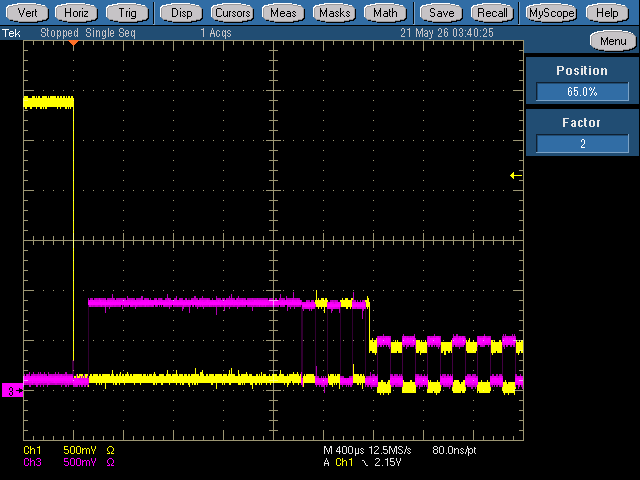Click the 12.5MS/s sample rate readout
Image resolution: width=640 pixels, height=480 pixels.
(390, 450)
